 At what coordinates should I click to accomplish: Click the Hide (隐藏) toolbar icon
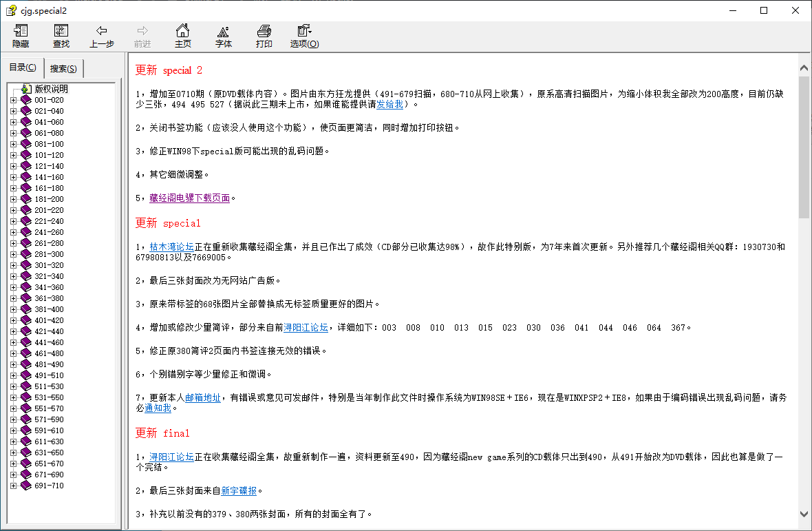pyautogui.click(x=21, y=36)
